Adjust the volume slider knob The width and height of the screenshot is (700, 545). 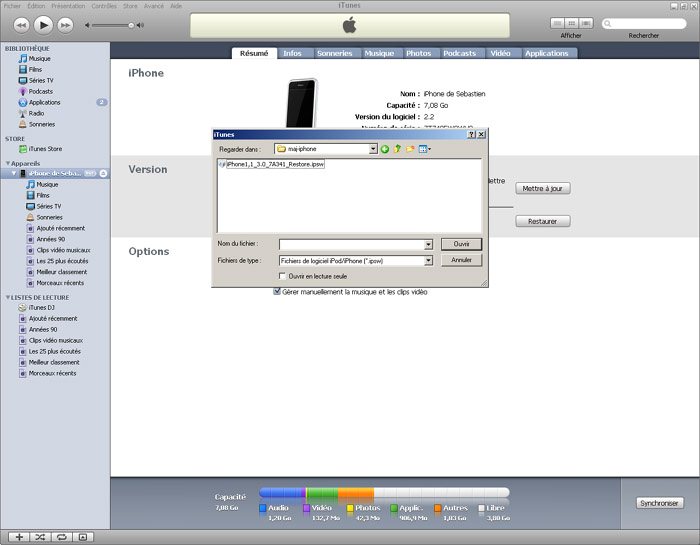pos(131,25)
